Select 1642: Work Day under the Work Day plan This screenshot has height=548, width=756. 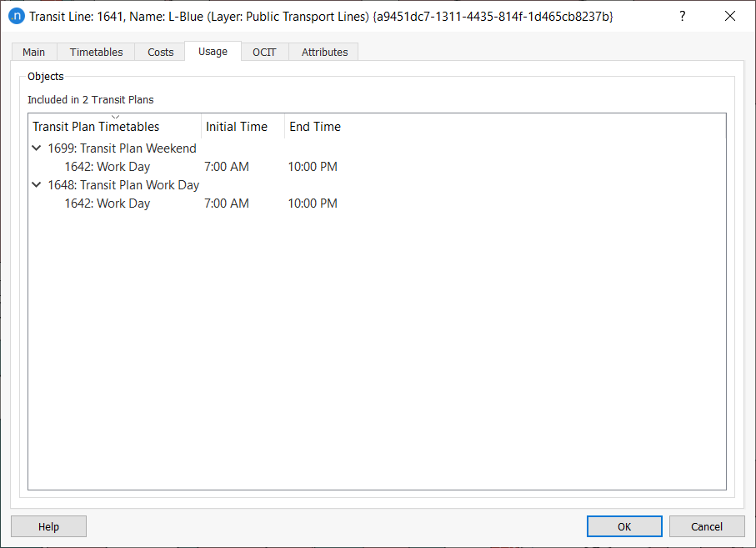[x=107, y=203]
